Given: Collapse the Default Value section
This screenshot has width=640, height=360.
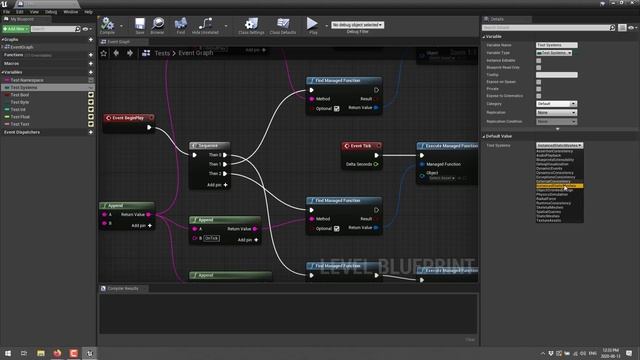Looking at the screenshot, I should coord(484,136).
